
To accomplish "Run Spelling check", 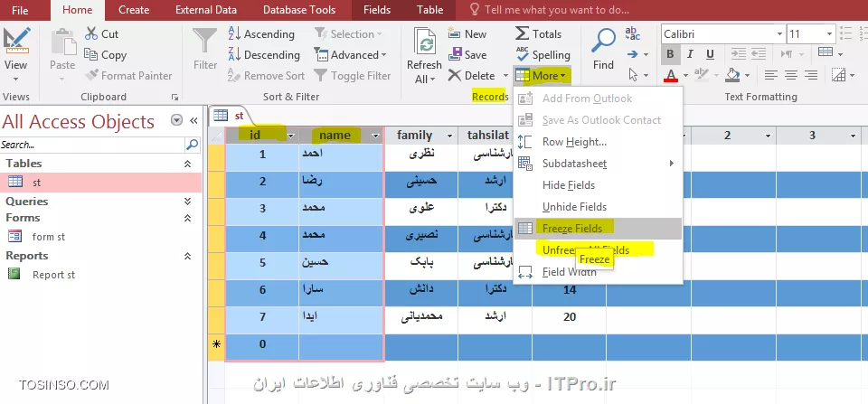I will pos(542,55).
